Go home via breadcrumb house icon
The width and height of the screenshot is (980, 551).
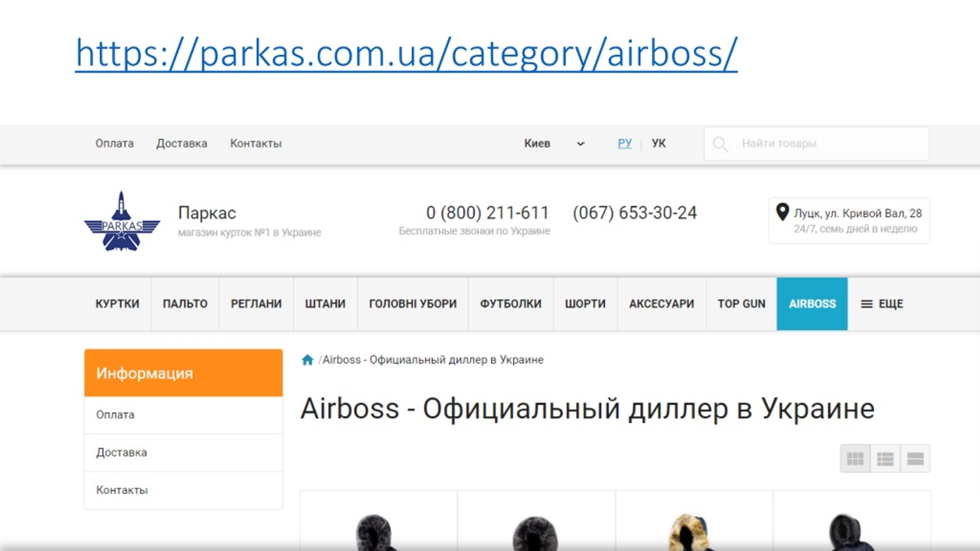pos(307,360)
